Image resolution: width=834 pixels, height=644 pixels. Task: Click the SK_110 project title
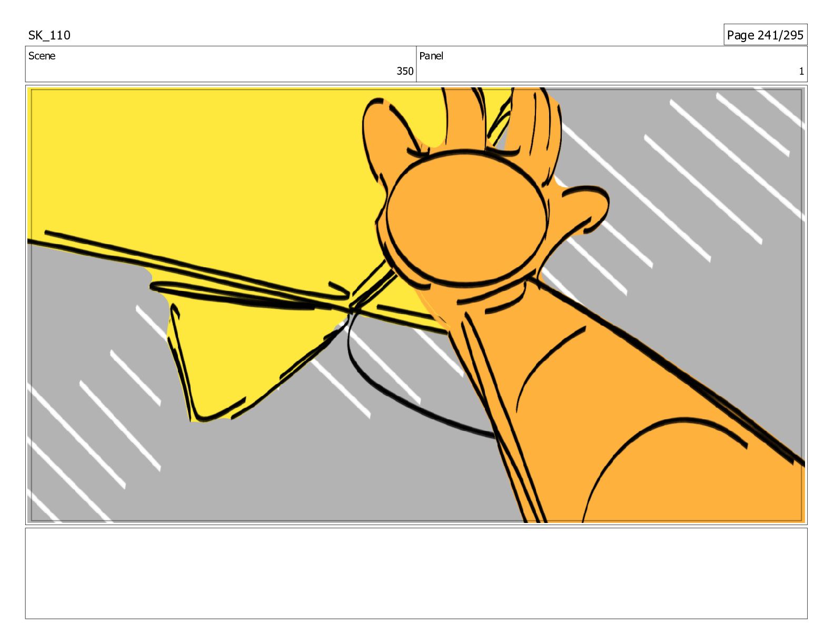click(x=49, y=35)
